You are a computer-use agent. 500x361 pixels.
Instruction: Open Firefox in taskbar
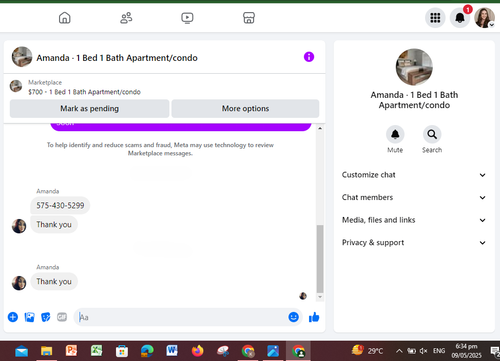pyautogui.click(x=197, y=351)
